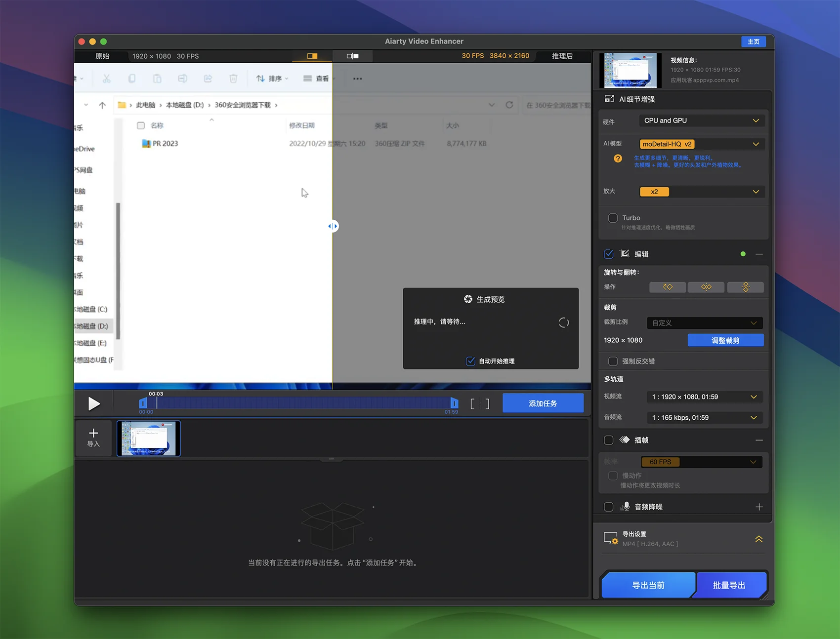This screenshot has width=840, height=639.
Task: Click the edit section pencil icon
Action: pos(625,253)
